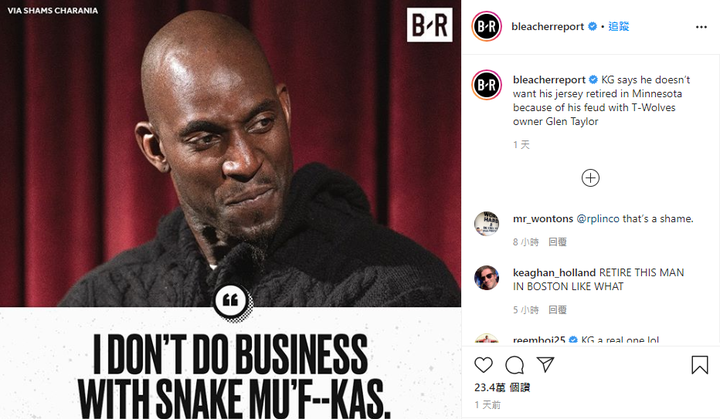Share post via paper plane icon
The height and width of the screenshot is (419, 720).
pyautogui.click(x=545, y=364)
